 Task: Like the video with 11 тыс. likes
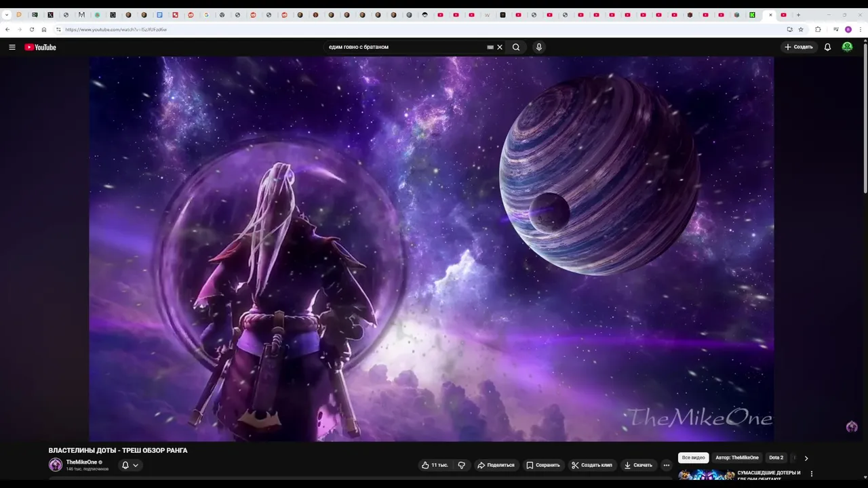pos(435,465)
